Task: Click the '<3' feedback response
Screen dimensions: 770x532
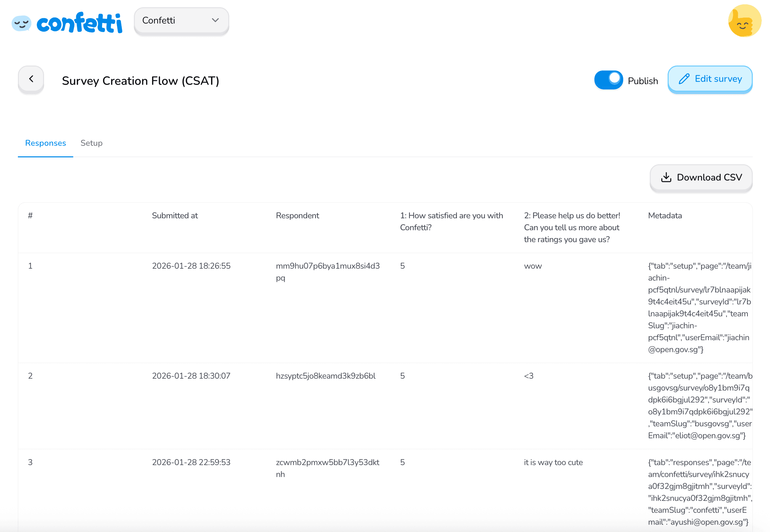Action: pos(529,376)
